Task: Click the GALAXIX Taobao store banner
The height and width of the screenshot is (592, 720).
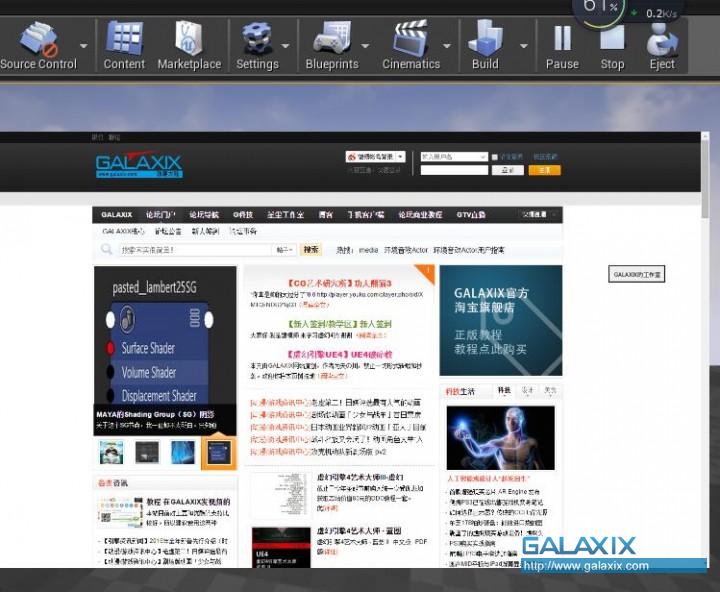Action: [x=500, y=320]
